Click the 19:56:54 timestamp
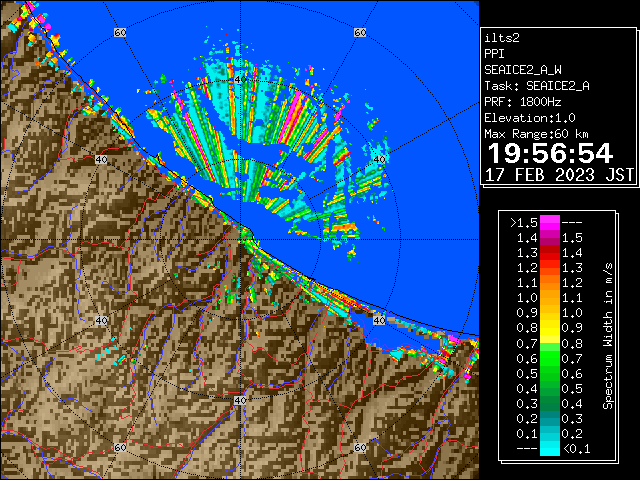The width and height of the screenshot is (640, 480). coord(550,153)
